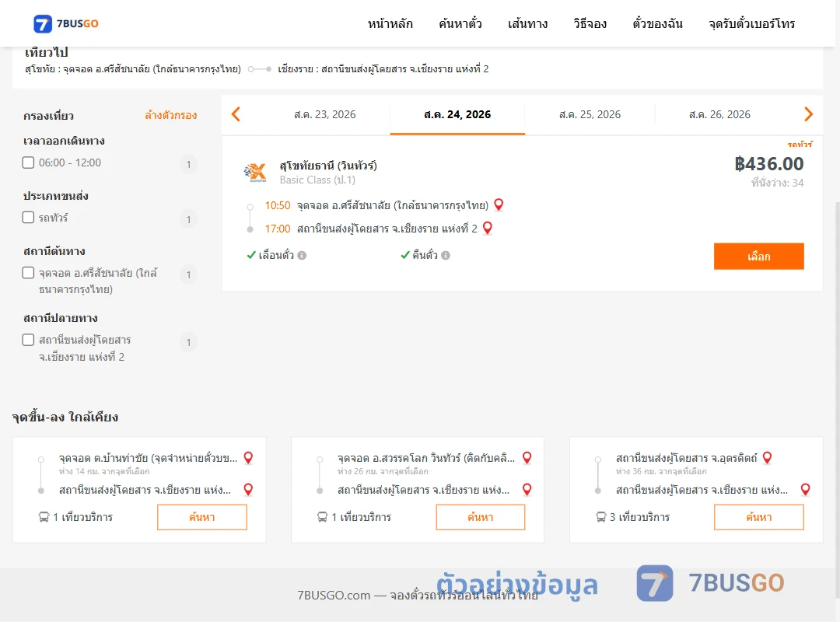Tick the 06:00 - 12:00 departure checkbox

[x=29, y=162]
